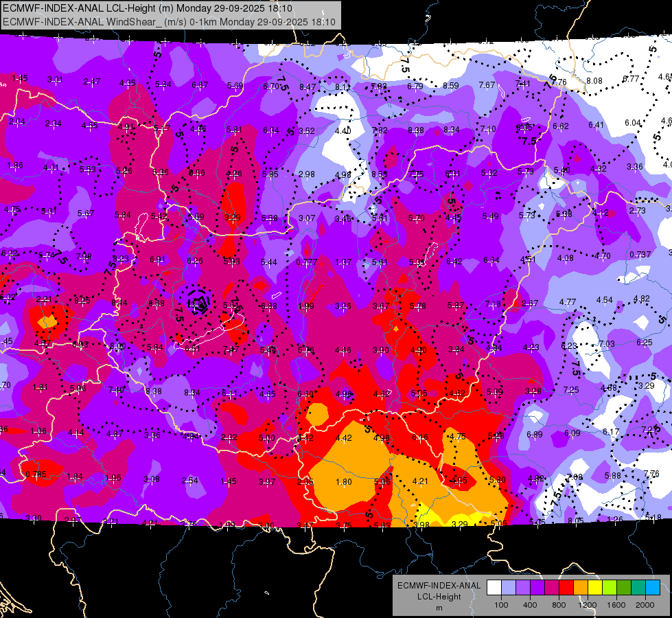The height and width of the screenshot is (618, 672).
Task: Click the grid value '5.80'
Action: (497, 479)
